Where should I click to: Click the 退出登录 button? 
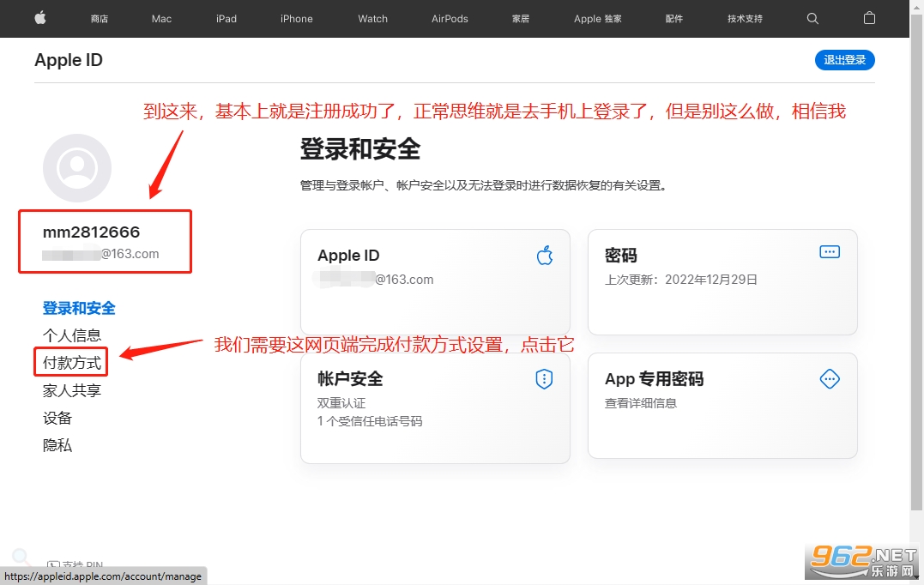point(844,60)
